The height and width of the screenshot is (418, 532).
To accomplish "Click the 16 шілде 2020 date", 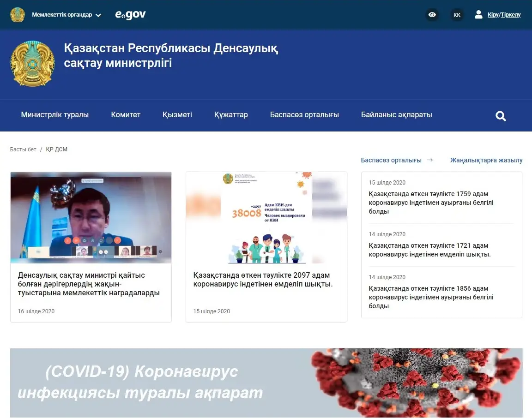I will pos(36,311).
